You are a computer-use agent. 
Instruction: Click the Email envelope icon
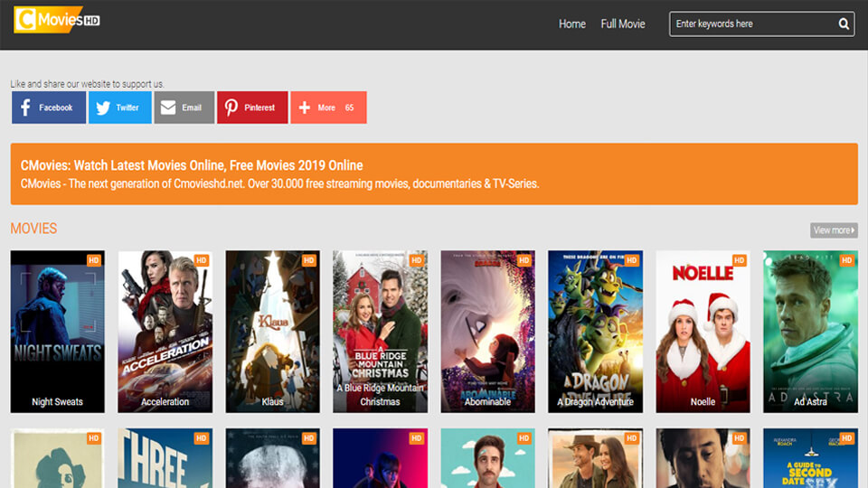tap(168, 108)
